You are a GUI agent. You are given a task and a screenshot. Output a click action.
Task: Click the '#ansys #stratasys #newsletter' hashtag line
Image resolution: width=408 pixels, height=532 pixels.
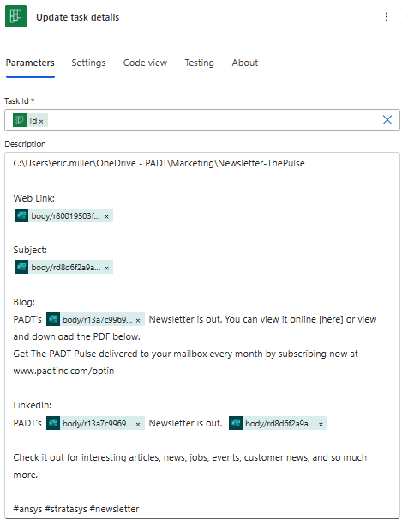click(x=76, y=509)
